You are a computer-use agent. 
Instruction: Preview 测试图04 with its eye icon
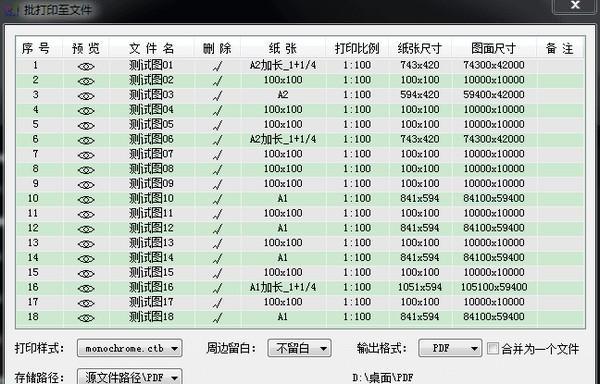pyautogui.click(x=86, y=111)
